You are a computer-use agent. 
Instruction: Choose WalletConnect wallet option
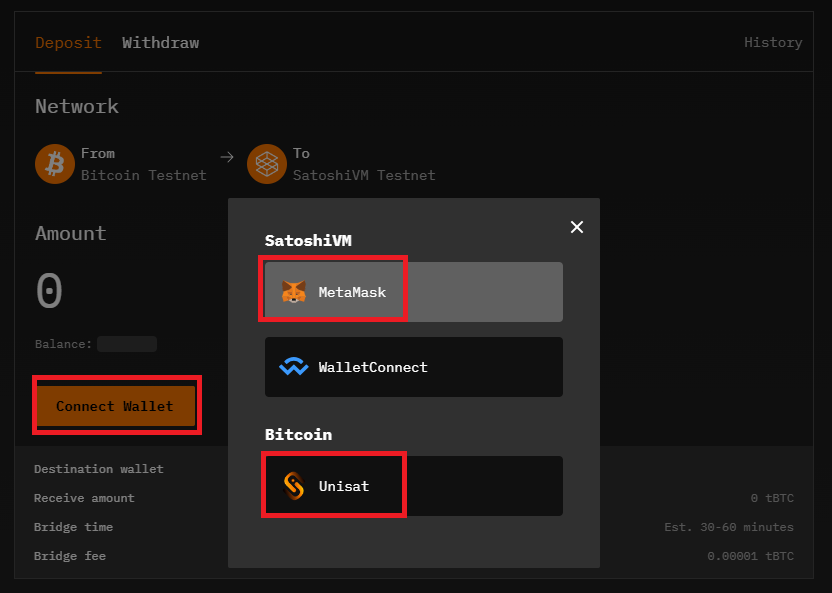414,367
